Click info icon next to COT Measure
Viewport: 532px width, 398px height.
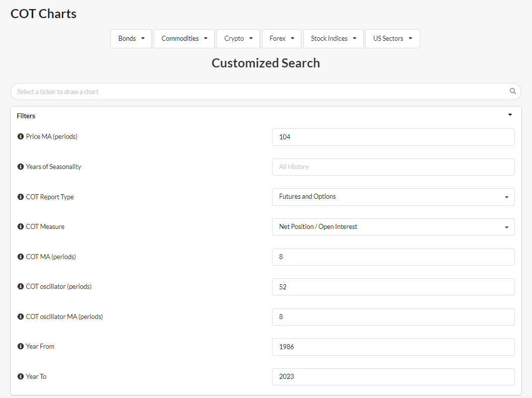pos(21,227)
